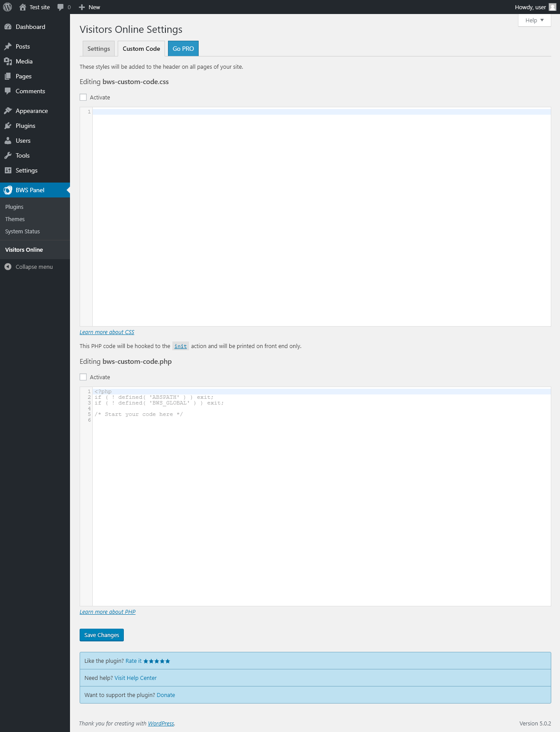Click New in the admin bar

[x=94, y=7]
